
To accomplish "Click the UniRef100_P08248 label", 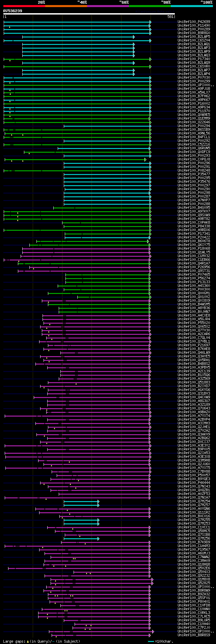I will click(x=194, y=171).
